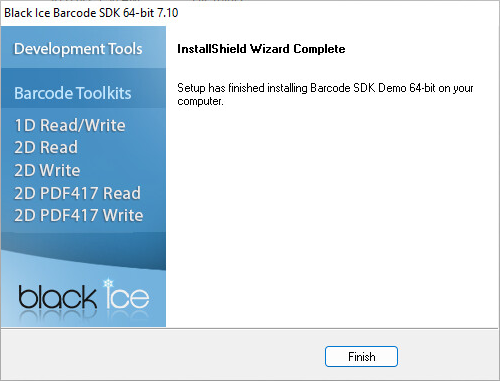This screenshot has height=381, width=500.
Task: Click the Finish button
Action: pyautogui.click(x=361, y=356)
